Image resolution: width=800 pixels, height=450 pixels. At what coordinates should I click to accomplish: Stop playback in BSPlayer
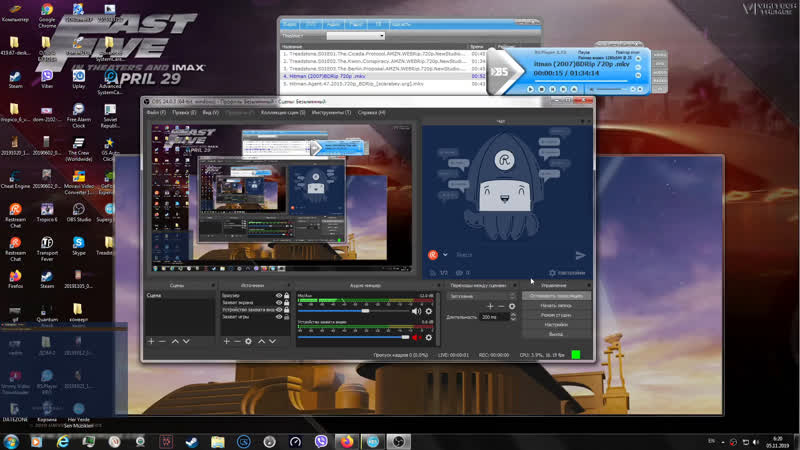(541, 89)
